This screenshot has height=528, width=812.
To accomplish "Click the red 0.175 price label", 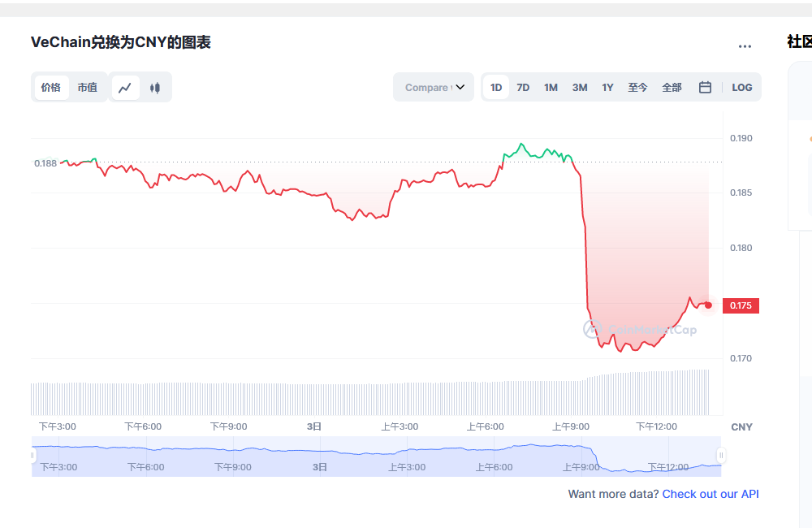I will [741, 305].
